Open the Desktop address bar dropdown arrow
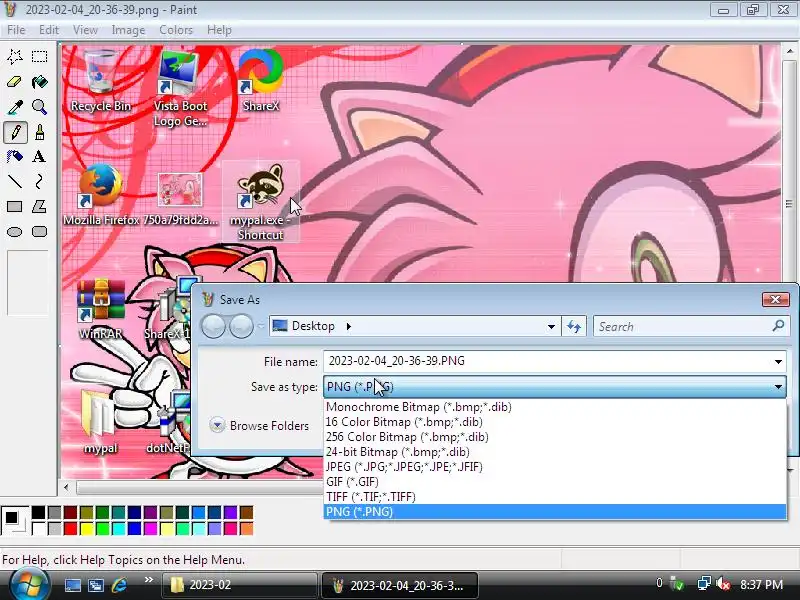Screen dimensions: 800x600 coord(551,327)
